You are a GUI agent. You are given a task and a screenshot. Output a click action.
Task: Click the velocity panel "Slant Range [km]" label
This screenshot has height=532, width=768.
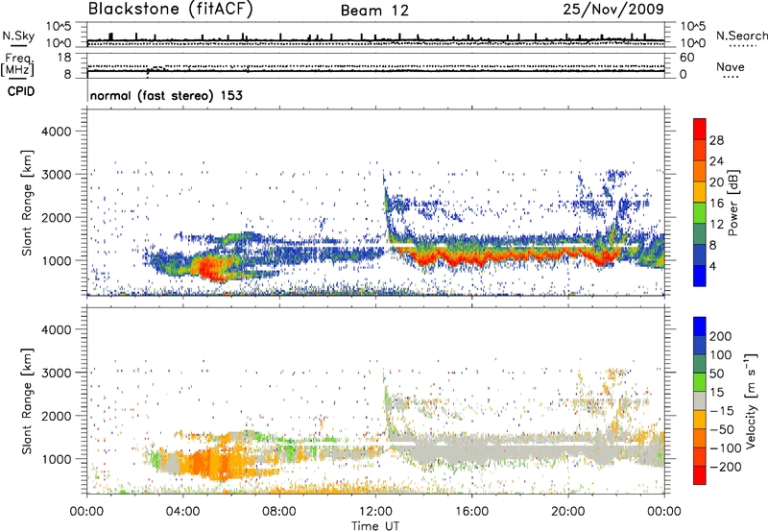(x=27, y=400)
